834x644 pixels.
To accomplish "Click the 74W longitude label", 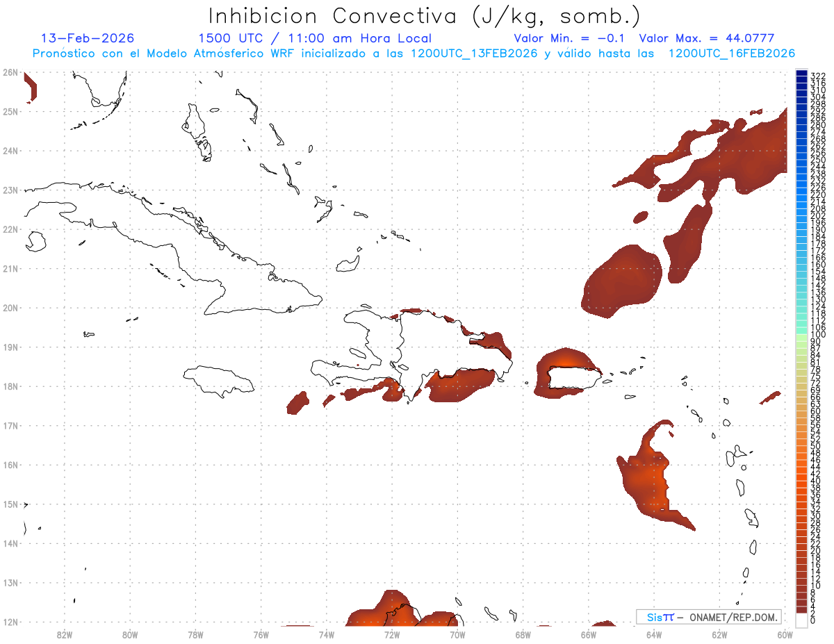I will coord(326,634).
